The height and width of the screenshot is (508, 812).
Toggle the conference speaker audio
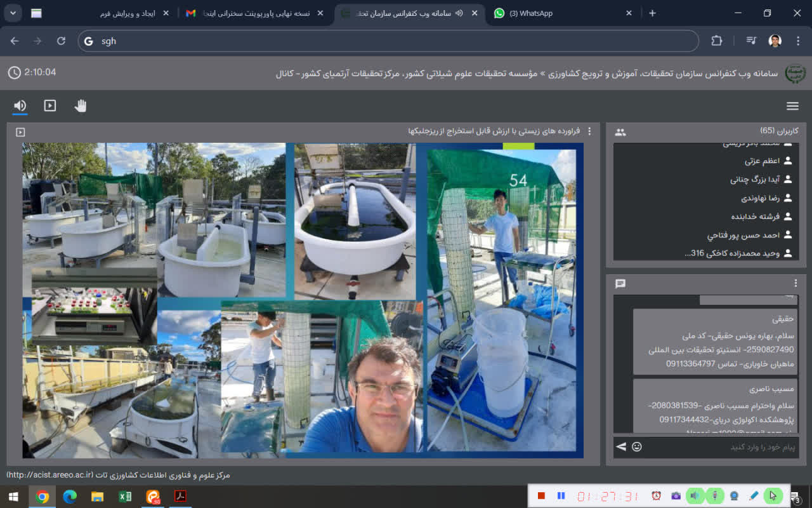pos(20,106)
